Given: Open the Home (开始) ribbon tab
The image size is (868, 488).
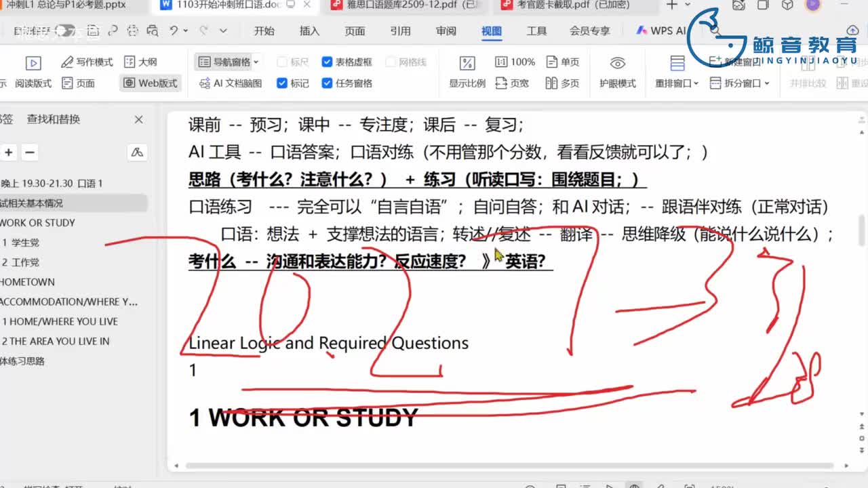Looking at the screenshot, I should (x=264, y=30).
